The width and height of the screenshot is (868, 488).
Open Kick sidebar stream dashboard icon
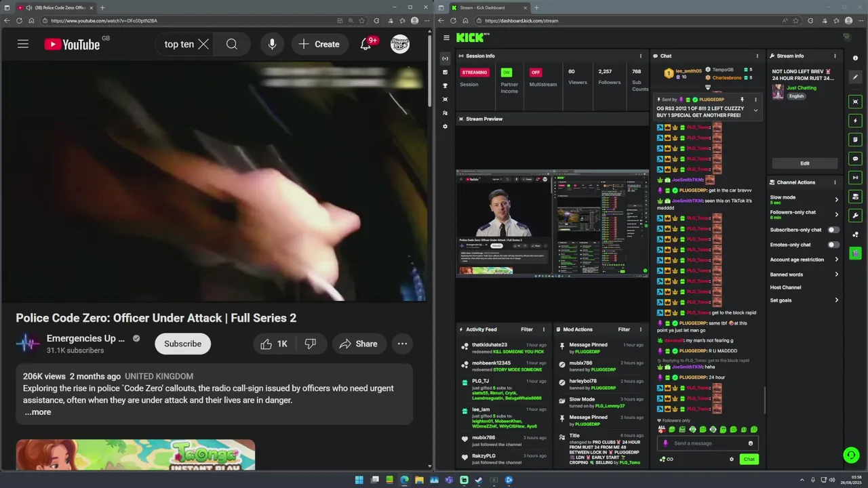coord(445,58)
